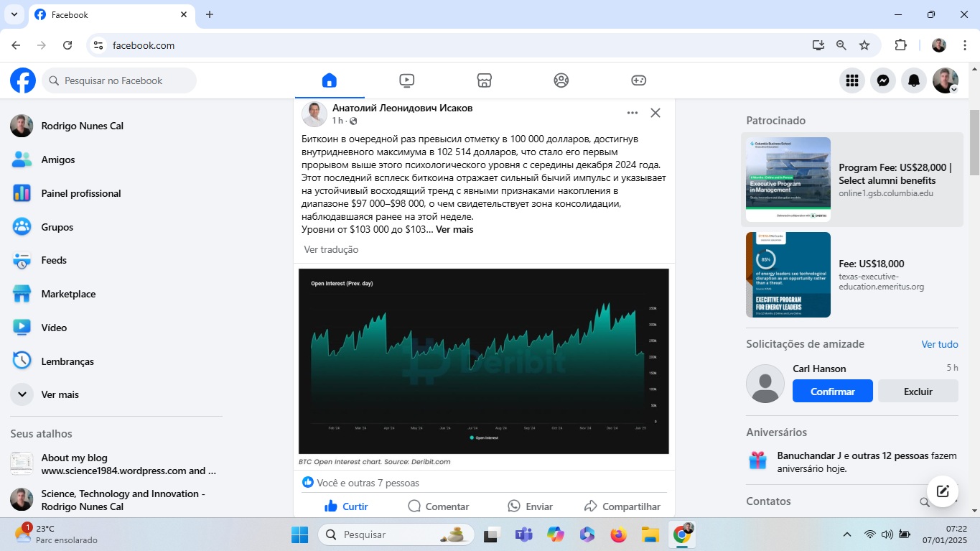This screenshot has width=980, height=551.
Task: Toggle Curtir on the post
Action: [x=346, y=506]
